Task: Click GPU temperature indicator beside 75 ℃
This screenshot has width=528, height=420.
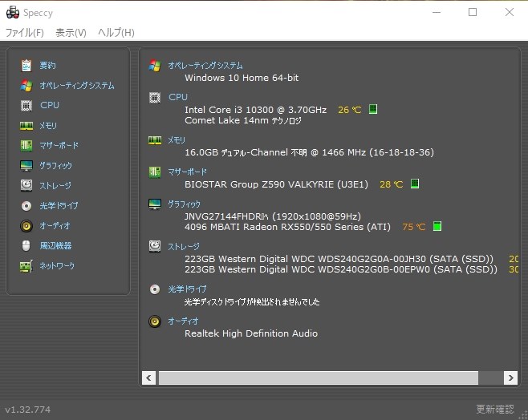Action: 437,226
